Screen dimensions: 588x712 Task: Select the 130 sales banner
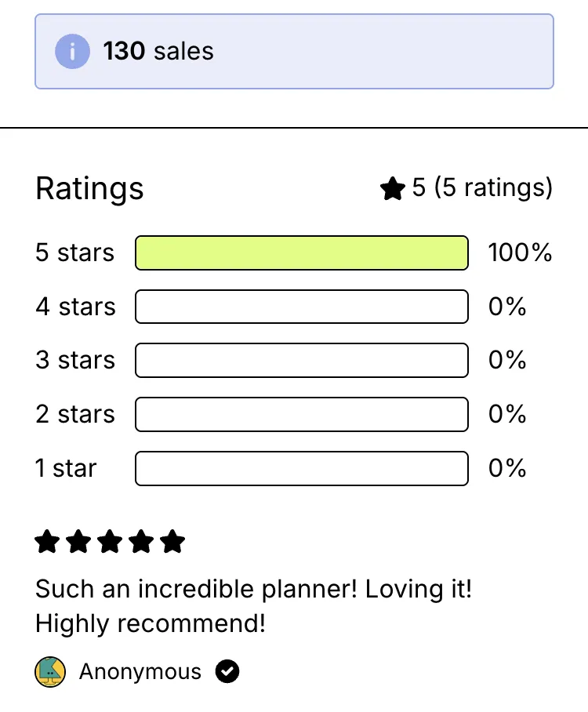pyautogui.click(x=294, y=52)
